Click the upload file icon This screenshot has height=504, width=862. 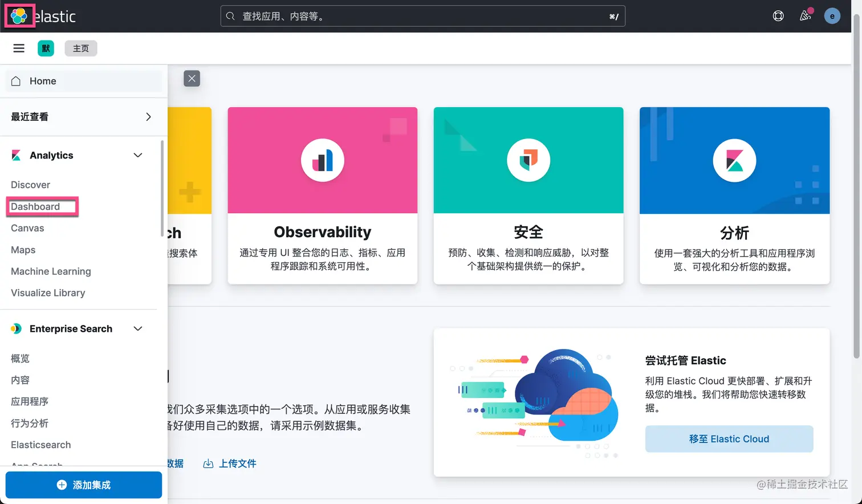(208, 464)
